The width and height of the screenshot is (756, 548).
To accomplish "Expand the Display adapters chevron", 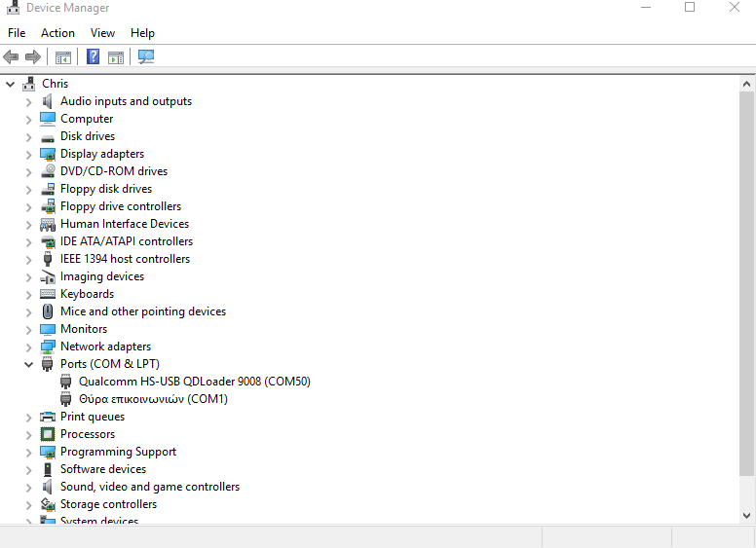I will (x=28, y=155).
